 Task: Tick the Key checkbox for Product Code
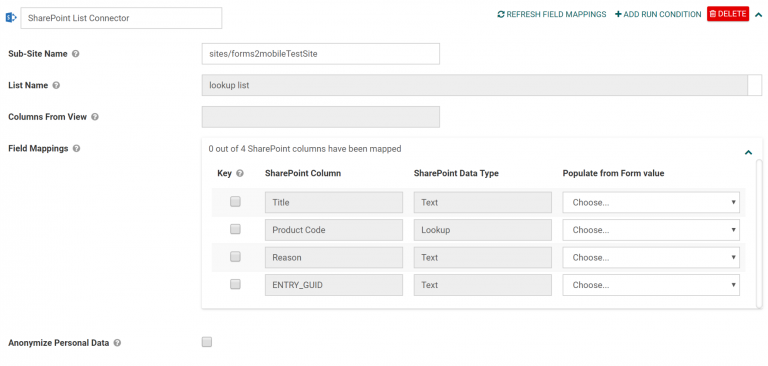click(x=235, y=229)
